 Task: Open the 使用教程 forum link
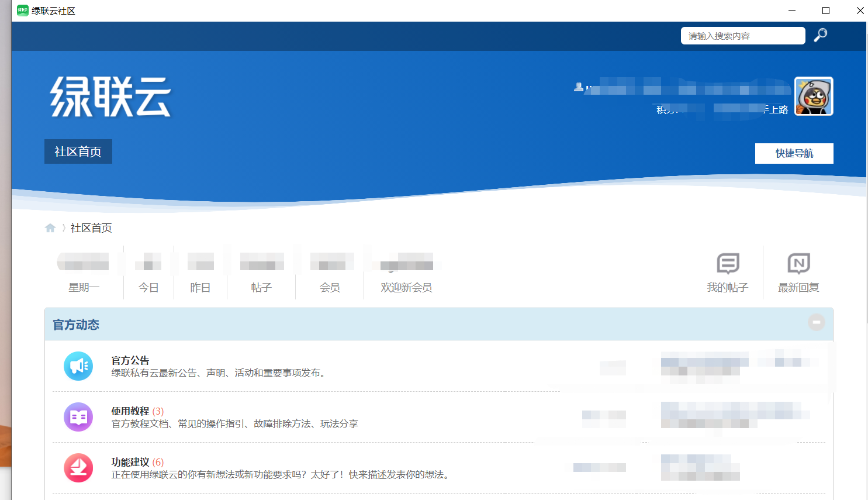(x=130, y=411)
